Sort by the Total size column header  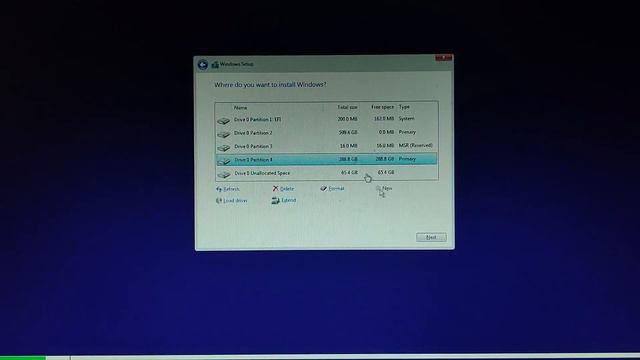[347, 107]
